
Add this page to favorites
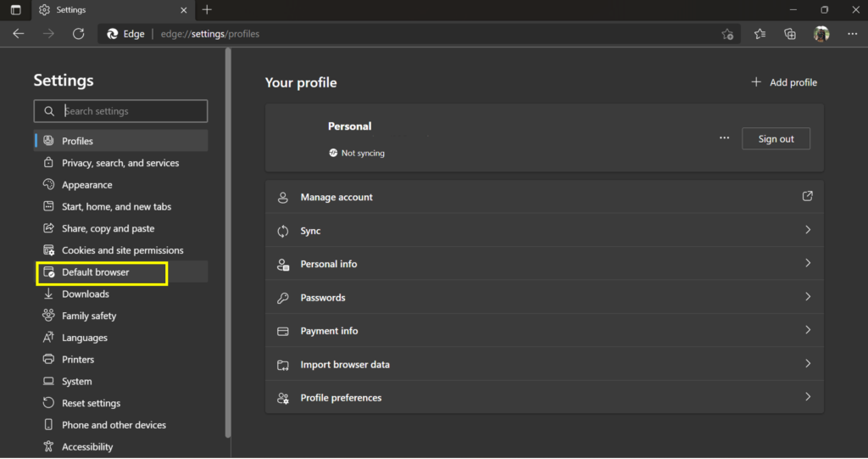coord(727,34)
